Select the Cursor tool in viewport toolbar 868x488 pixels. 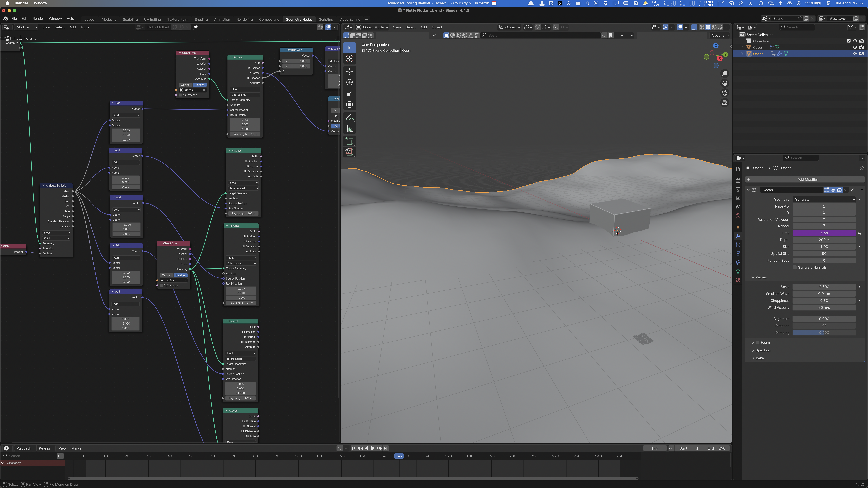[x=349, y=59]
